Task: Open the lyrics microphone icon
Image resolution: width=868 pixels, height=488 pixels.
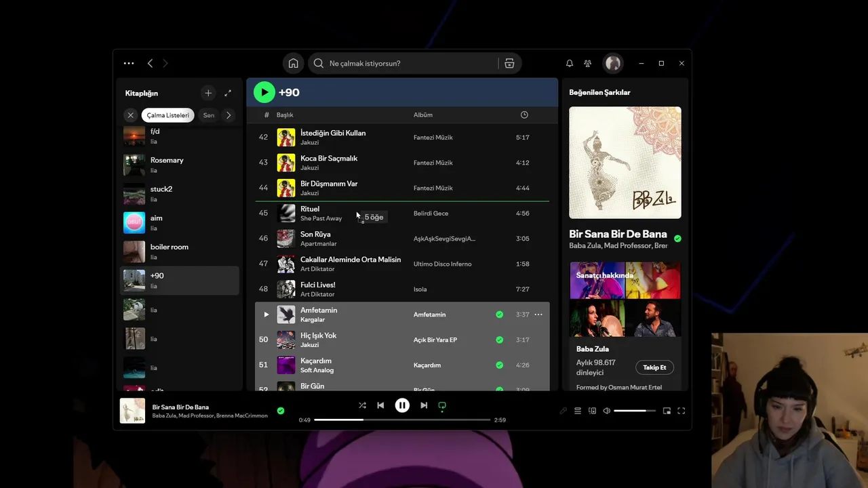Action: tap(563, 411)
